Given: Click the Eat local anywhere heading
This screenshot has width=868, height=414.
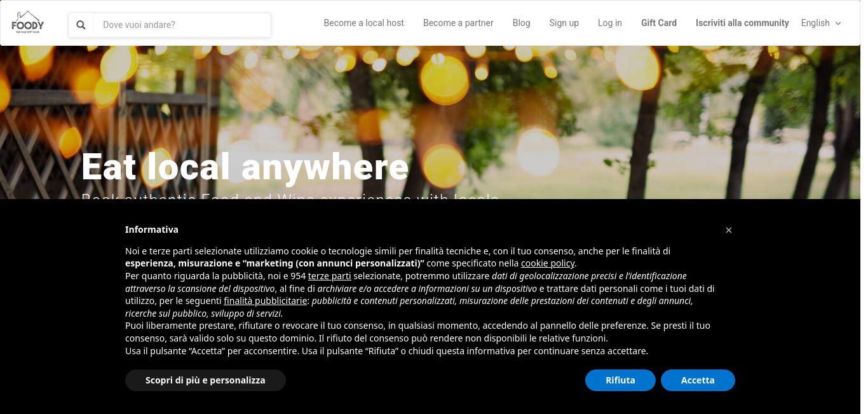Looking at the screenshot, I should (x=245, y=167).
